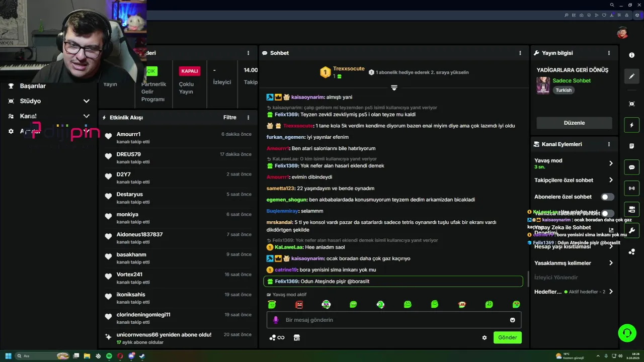The width and height of the screenshot is (644, 362).
Task: Select the halo green emote
Action: (272, 304)
